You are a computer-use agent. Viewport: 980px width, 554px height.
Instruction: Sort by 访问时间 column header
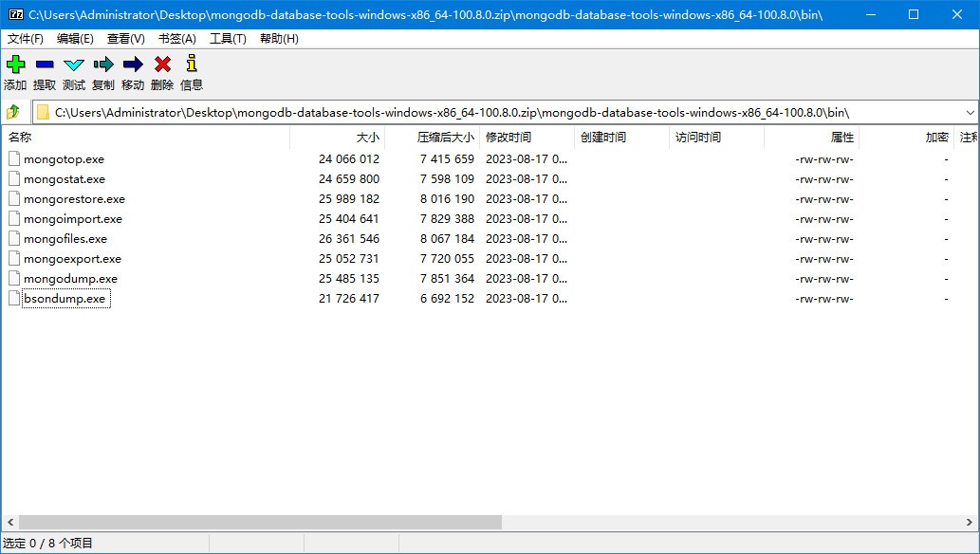pyautogui.click(x=717, y=138)
